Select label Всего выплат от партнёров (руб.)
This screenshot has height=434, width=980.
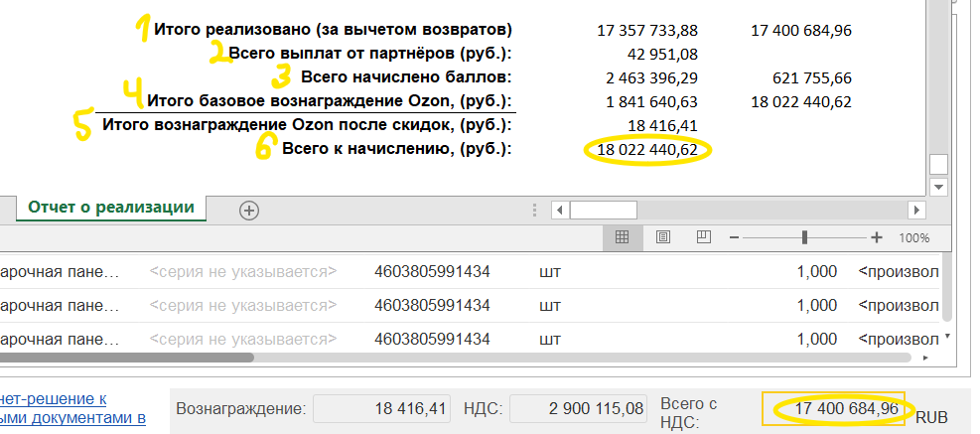pyautogui.click(x=370, y=54)
